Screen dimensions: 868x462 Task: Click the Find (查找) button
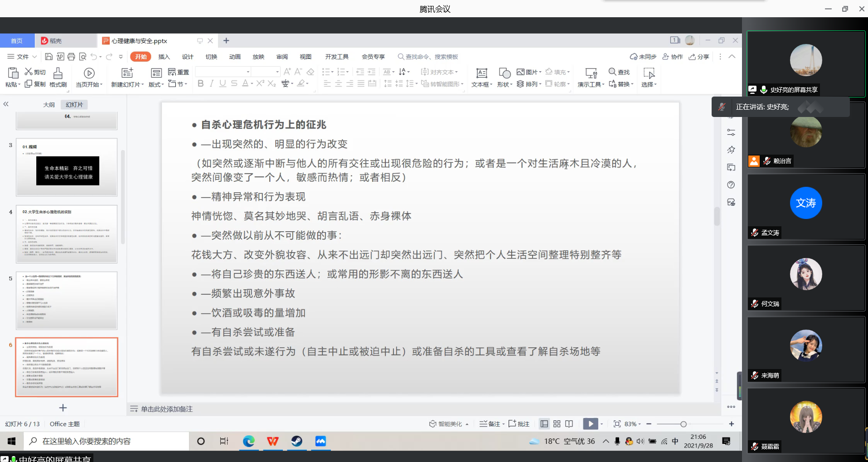pos(619,72)
